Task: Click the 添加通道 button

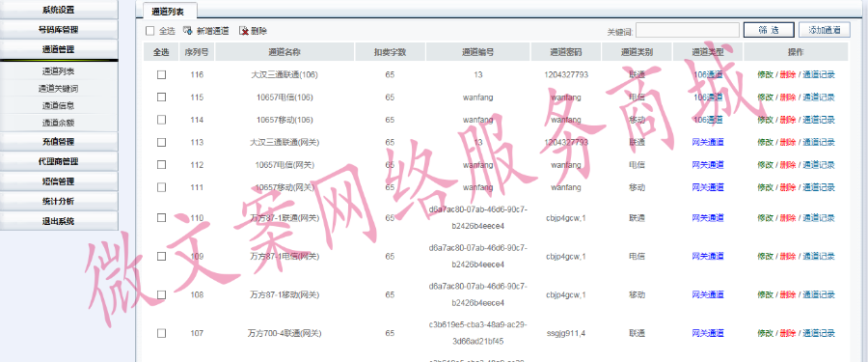Action: coord(825,30)
